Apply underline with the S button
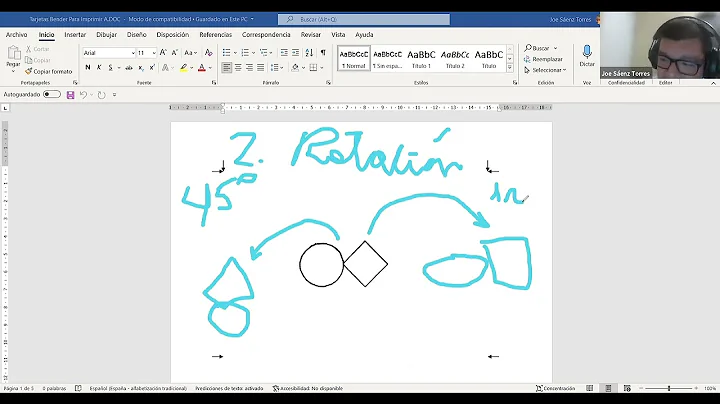 110,67
